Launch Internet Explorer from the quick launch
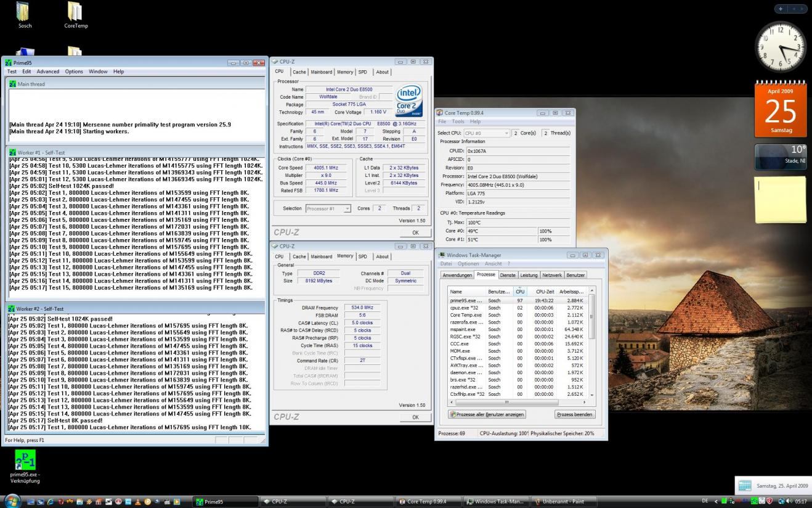The image size is (812, 508). 51,501
